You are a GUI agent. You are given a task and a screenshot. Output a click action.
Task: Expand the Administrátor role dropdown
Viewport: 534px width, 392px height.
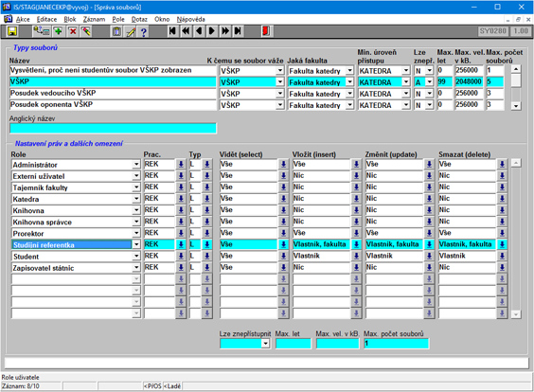pyautogui.click(x=136, y=165)
